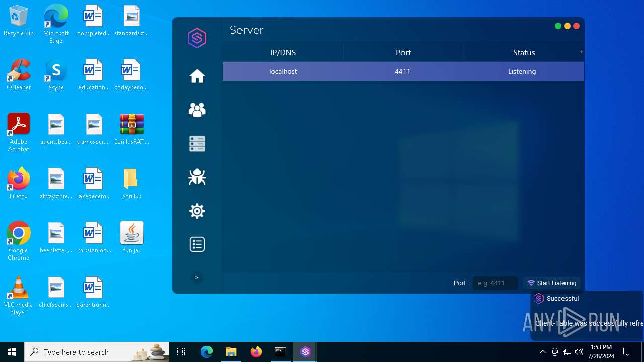Select the alwaysthre image file icon
This screenshot has height=362, width=644.
56,184
